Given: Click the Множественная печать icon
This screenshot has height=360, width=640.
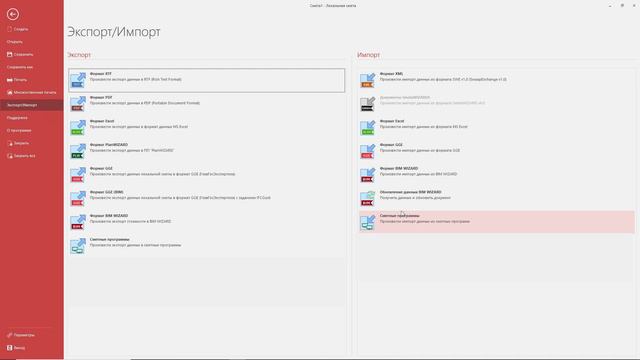Looking at the screenshot, I should (x=9, y=93).
